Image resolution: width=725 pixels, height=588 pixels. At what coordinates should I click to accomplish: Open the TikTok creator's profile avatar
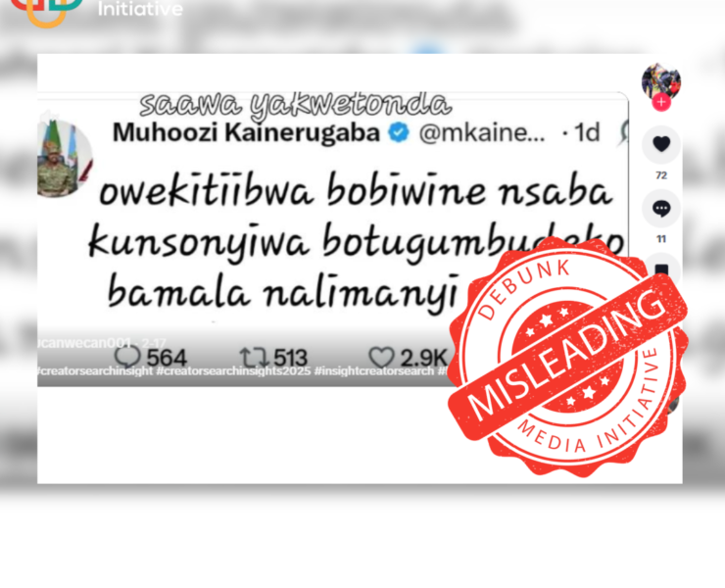coord(661,82)
